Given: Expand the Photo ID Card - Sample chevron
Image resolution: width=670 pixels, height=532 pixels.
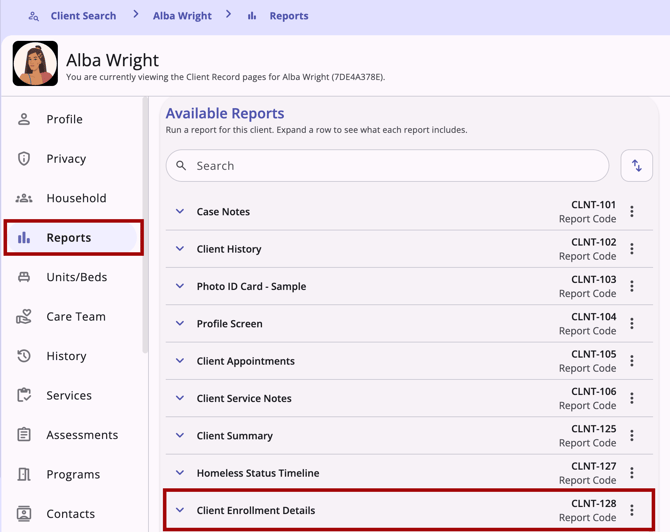Looking at the screenshot, I should coord(180,286).
